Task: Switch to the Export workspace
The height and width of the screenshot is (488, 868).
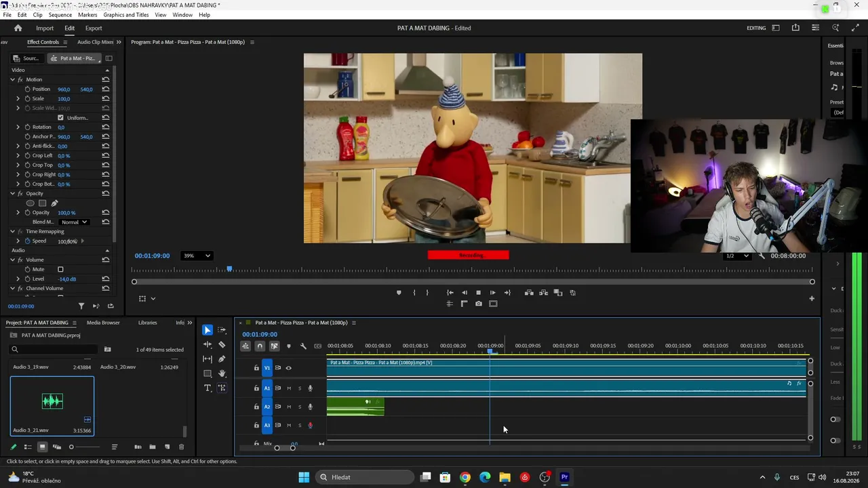Action: pos(94,28)
